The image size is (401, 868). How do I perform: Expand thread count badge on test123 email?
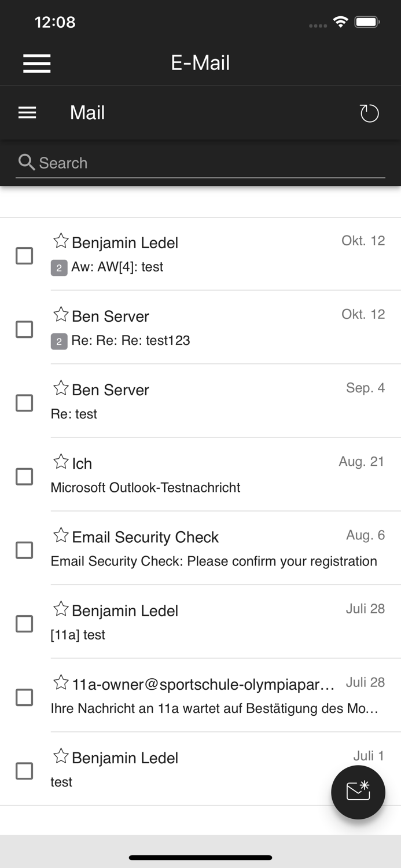(x=59, y=341)
